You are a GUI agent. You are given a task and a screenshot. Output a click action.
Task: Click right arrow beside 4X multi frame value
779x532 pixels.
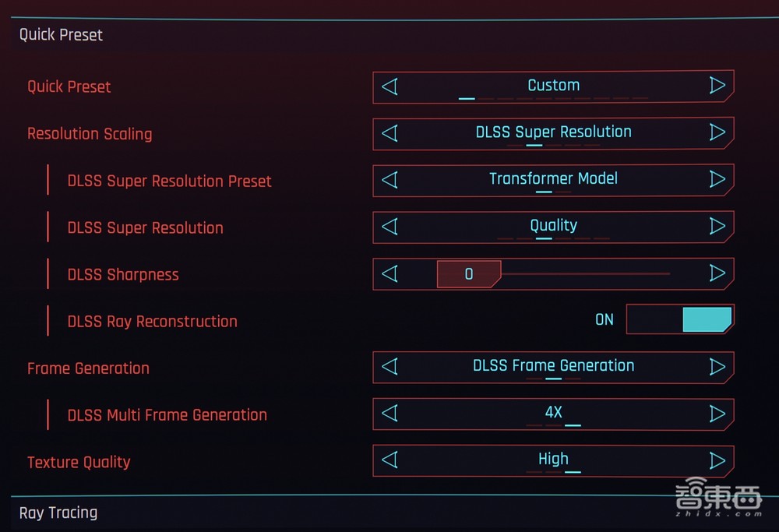pos(717,413)
